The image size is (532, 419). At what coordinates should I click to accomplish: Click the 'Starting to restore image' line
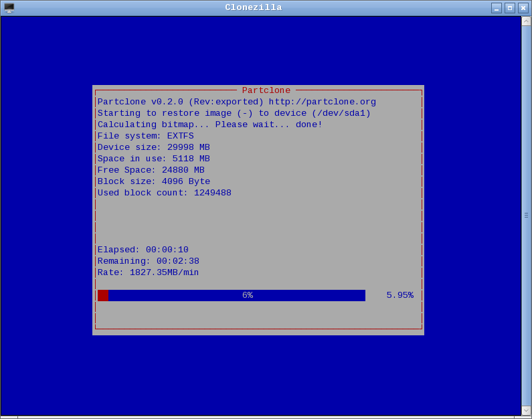(x=234, y=113)
